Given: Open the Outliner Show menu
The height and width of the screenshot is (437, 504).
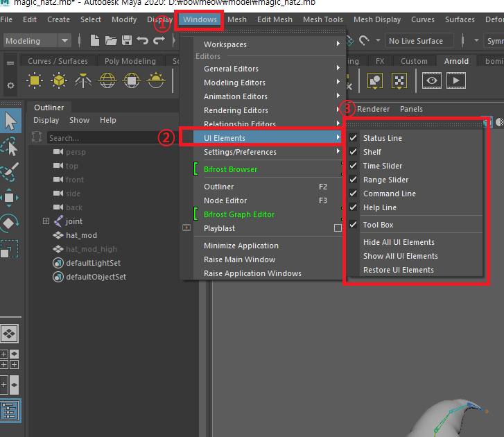Looking at the screenshot, I should pyautogui.click(x=80, y=120).
